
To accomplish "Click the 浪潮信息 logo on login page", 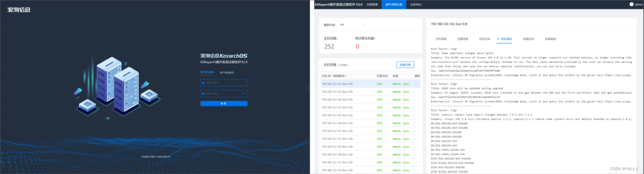I will pos(19,10).
